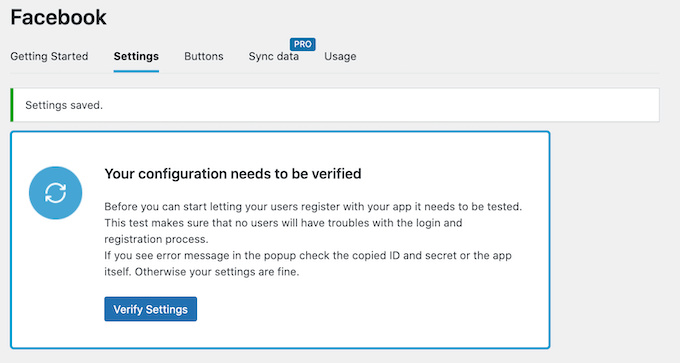Click the sentence starting "Before you can start"
Viewport: 680px width, 363px height.
click(x=313, y=206)
